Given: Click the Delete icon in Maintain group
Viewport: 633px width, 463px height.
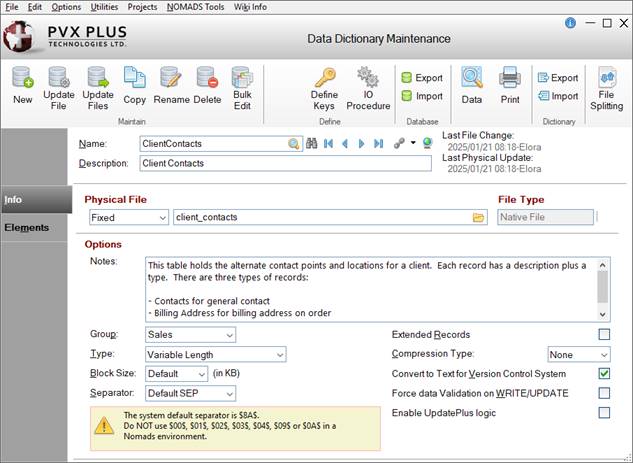Looking at the screenshot, I should [207, 80].
